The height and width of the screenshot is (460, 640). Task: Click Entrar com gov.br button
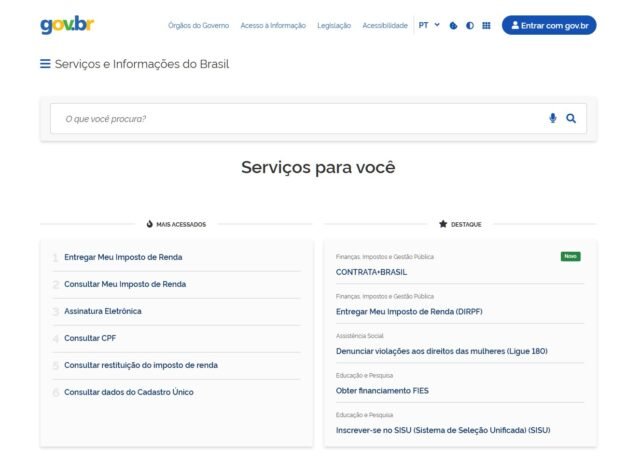(x=548, y=25)
